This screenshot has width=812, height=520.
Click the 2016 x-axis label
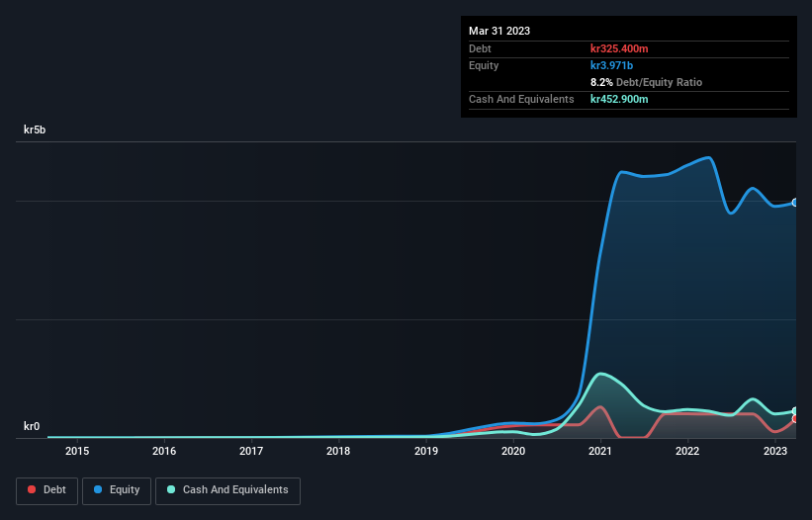pos(164,451)
